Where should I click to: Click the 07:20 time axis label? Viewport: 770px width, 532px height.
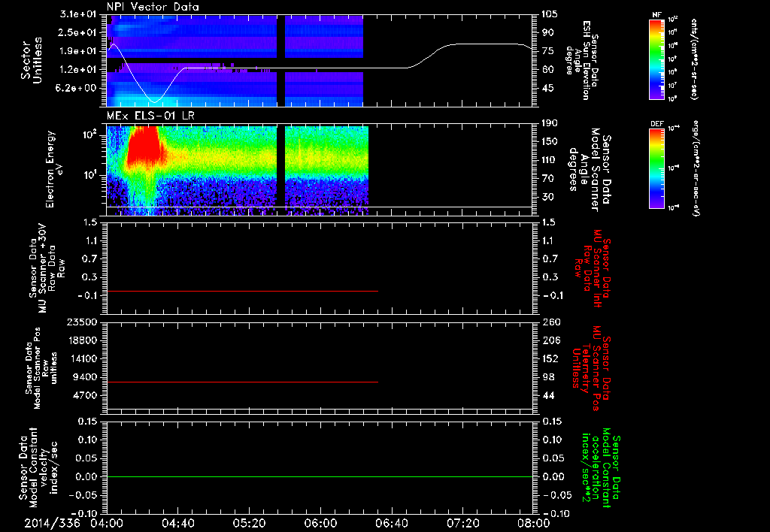[462, 523]
